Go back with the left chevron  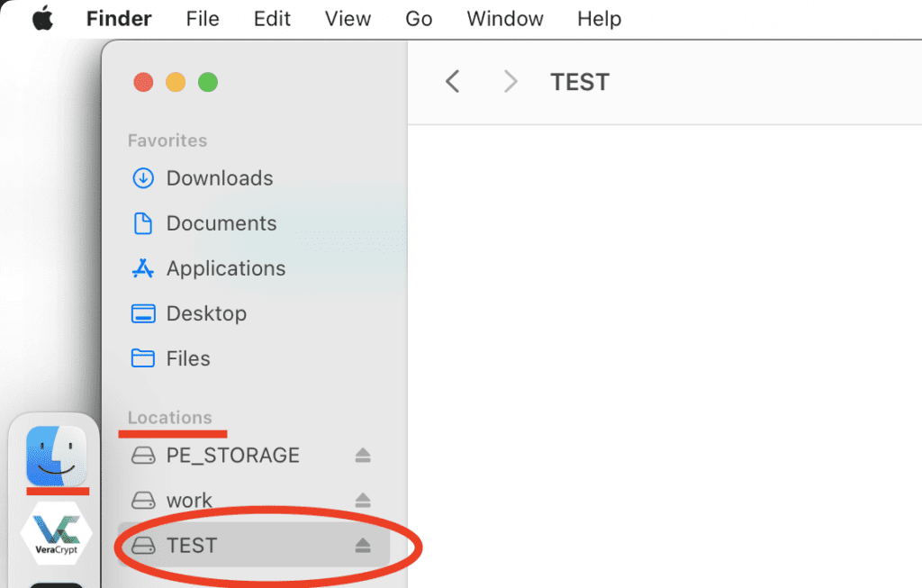pos(452,82)
